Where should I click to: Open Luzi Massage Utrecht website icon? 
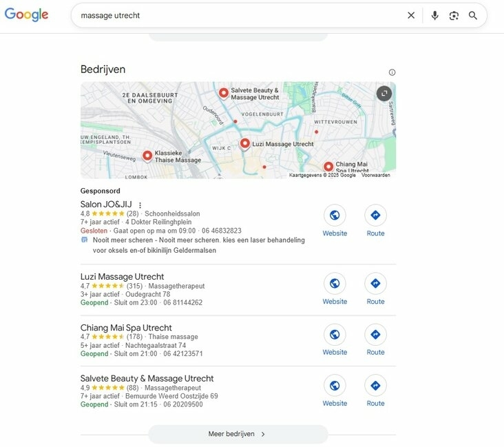tap(335, 283)
